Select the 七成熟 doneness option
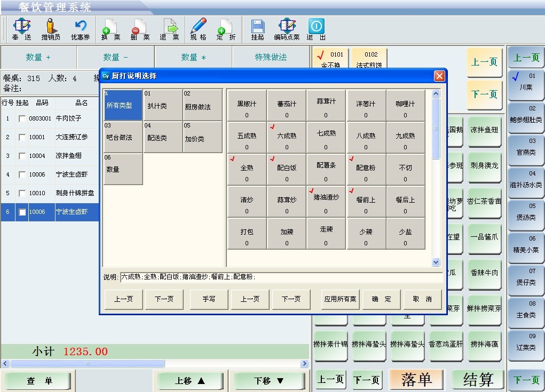Viewport: 545px width, 392px height. point(326,137)
